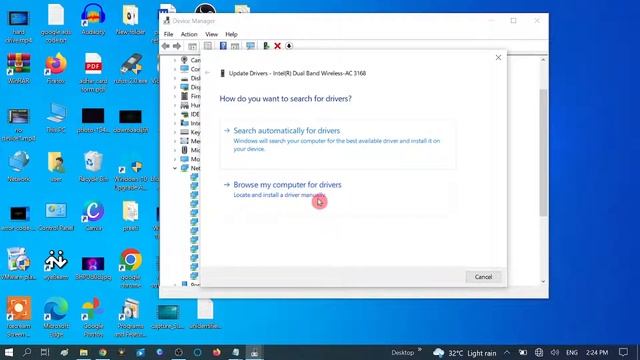Click the volume speaker tray icon
Screen dimensions: 640x360
click(554, 352)
